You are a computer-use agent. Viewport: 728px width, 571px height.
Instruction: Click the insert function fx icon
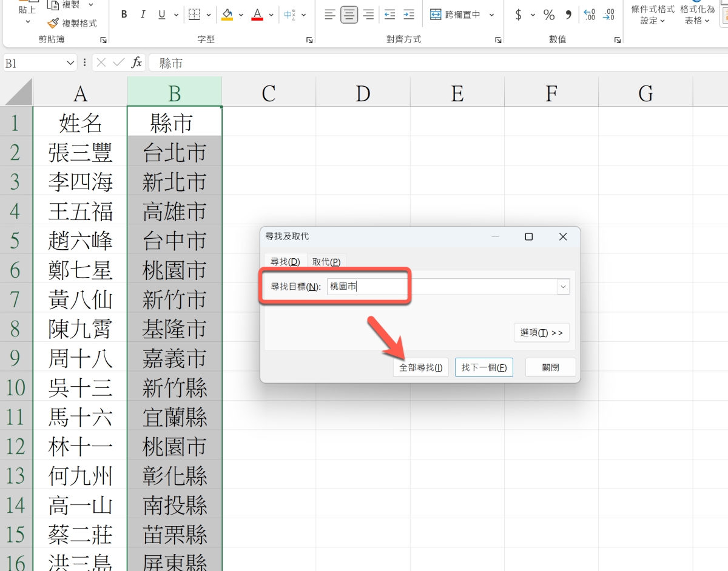tap(137, 62)
